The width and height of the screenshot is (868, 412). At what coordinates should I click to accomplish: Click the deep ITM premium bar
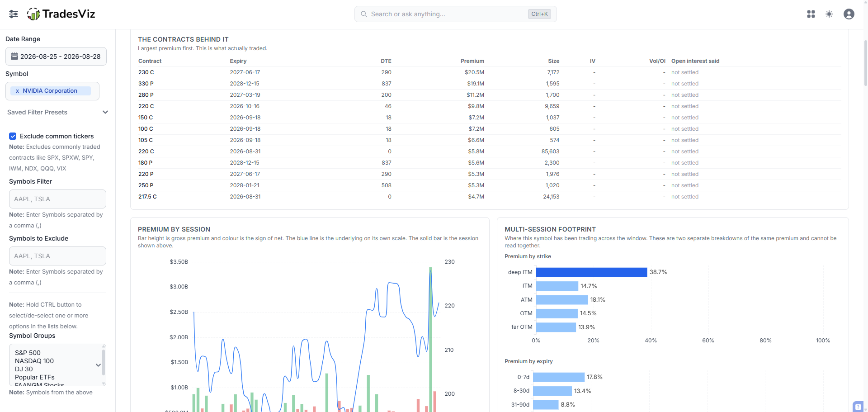tap(591, 272)
